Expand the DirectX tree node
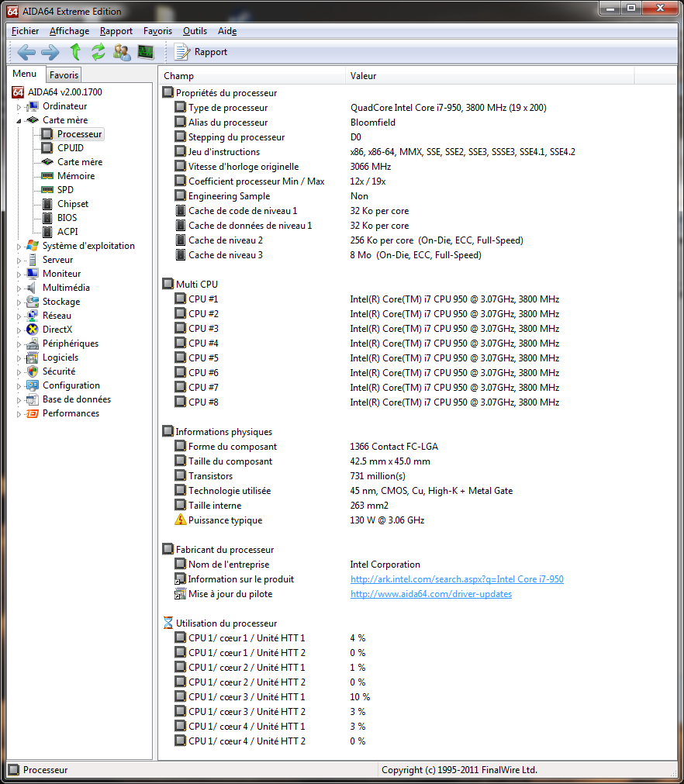Image resolution: width=684 pixels, height=784 pixels. [x=19, y=330]
